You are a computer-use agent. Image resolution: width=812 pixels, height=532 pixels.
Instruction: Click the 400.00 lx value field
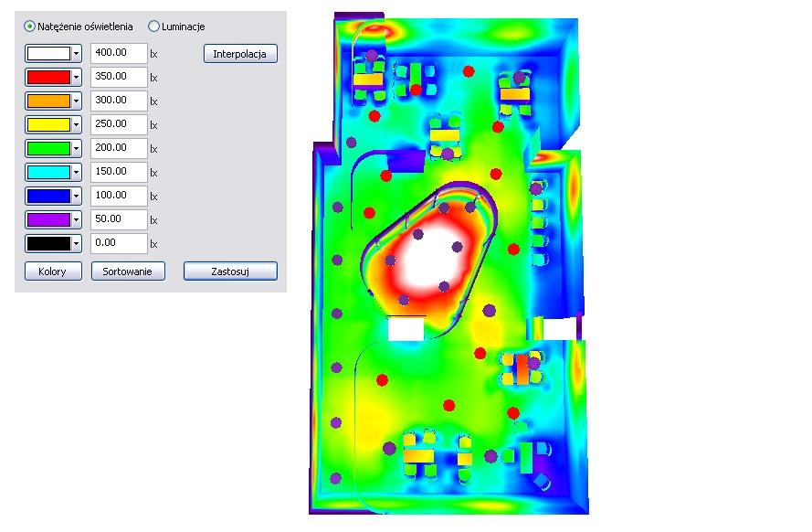coord(119,53)
